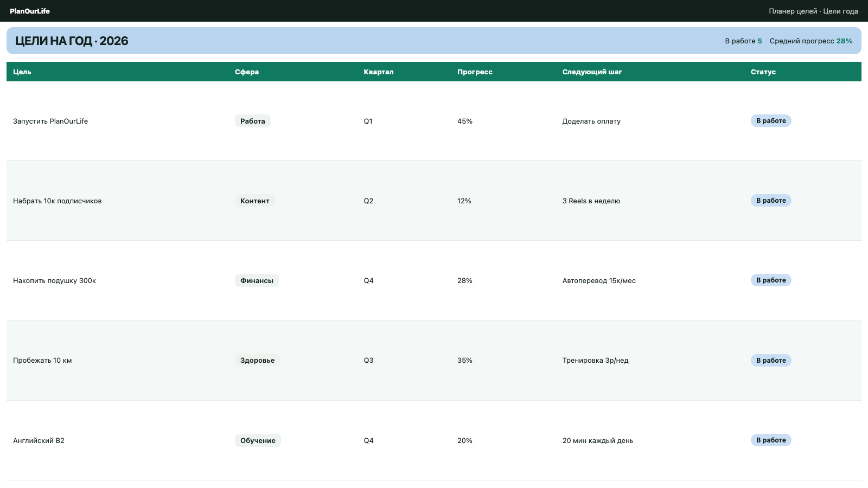Viewport: 868px width, 488px height.
Task: Click 'В работе' status in 'Английский B2' row
Action: pyautogui.click(x=771, y=440)
